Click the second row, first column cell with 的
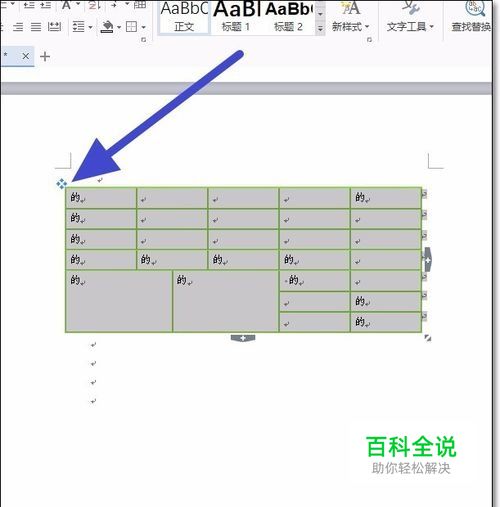The width and height of the screenshot is (500, 507). tap(101, 219)
